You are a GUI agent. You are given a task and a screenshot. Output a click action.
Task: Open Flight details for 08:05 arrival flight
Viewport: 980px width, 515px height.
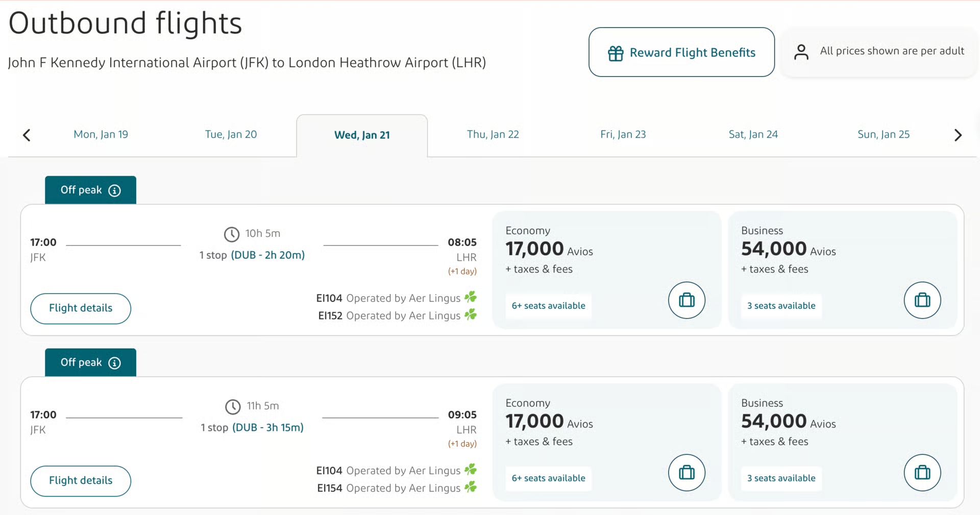coord(81,308)
